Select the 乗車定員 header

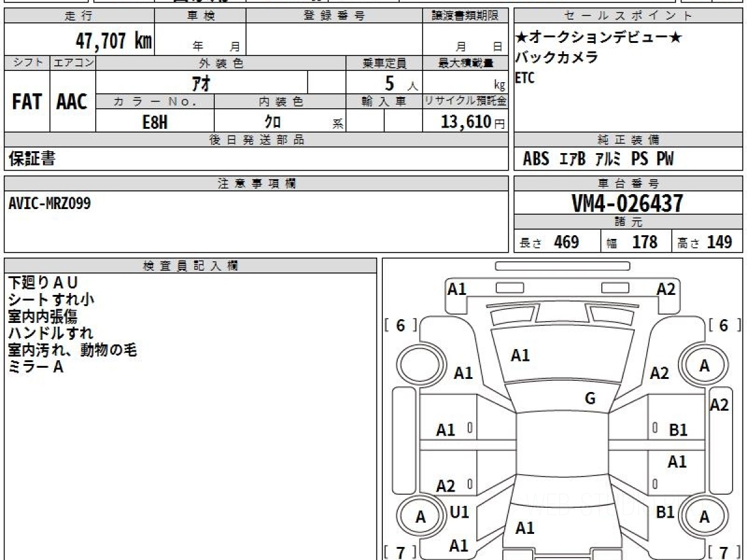384,63
